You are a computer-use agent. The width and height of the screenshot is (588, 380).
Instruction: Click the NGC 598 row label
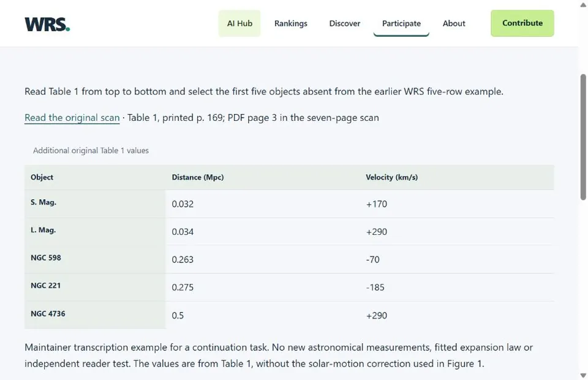click(46, 257)
